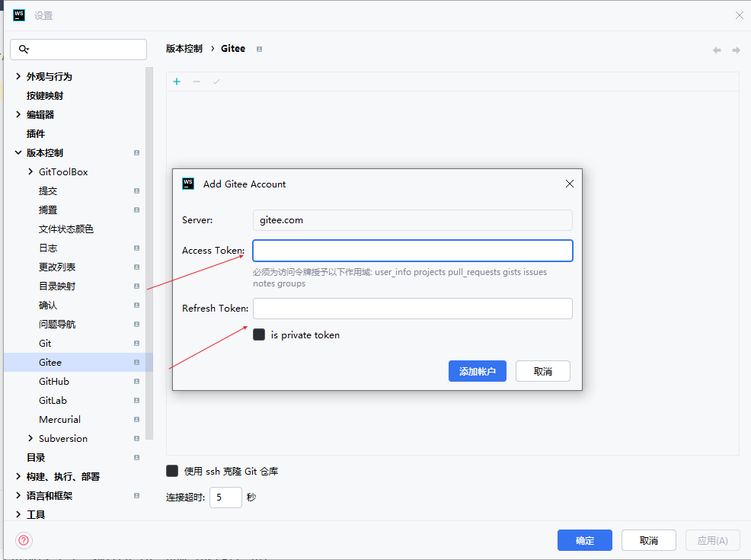Click the Server field with gitee.com
The height and width of the screenshot is (560, 751).
click(413, 220)
